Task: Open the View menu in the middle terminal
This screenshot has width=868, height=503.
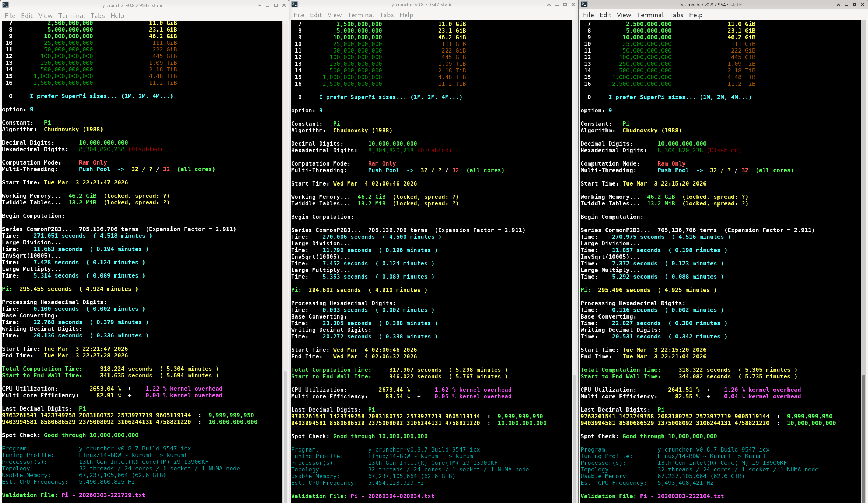Action: (x=334, y=15)
